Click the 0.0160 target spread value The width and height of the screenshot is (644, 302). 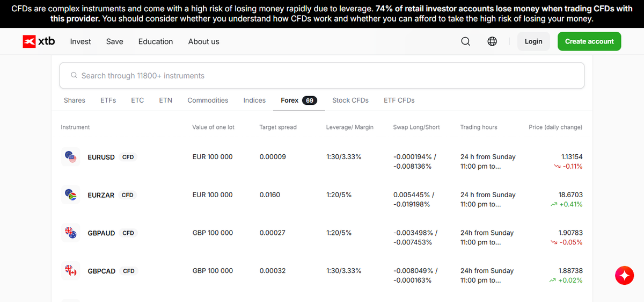pos(269,195)
